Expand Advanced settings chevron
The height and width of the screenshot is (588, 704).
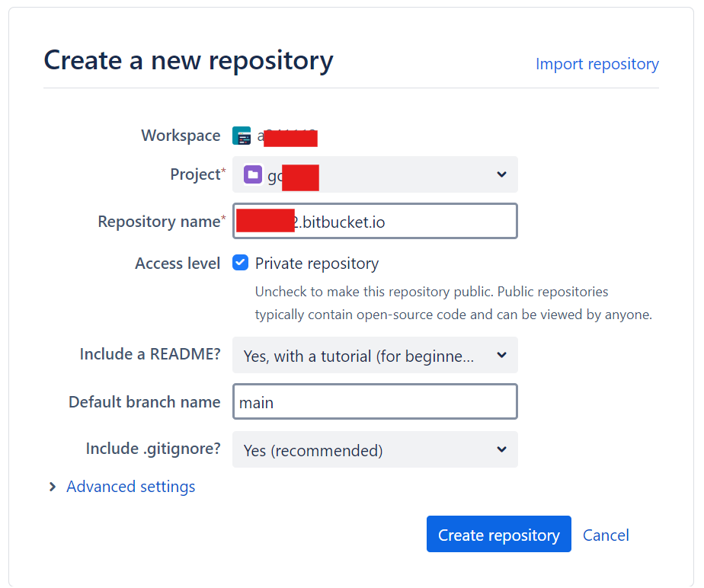point(53,487)
